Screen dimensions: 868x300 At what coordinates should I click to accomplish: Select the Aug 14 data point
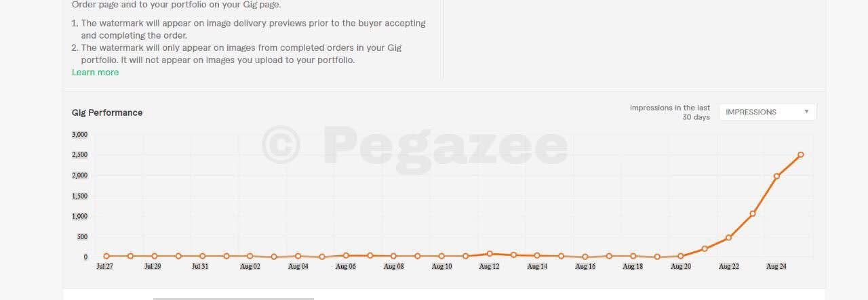537,255
